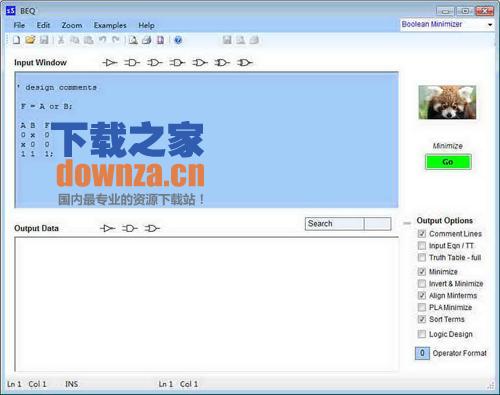500x395 pixels.
Task: Uncheck the Comment Lines option
Action: pyautogui.click(x=422, y=234)
